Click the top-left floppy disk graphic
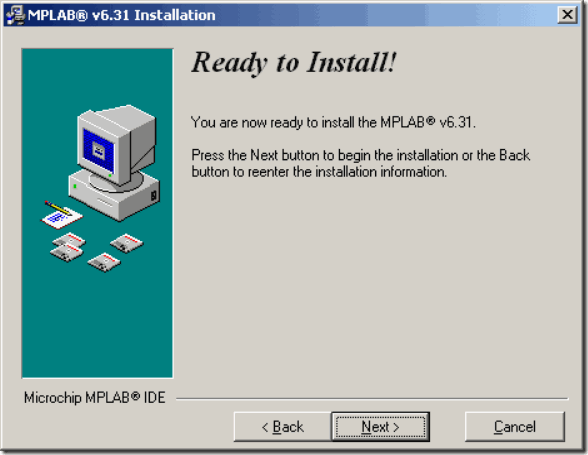 (x=69, y=240)
